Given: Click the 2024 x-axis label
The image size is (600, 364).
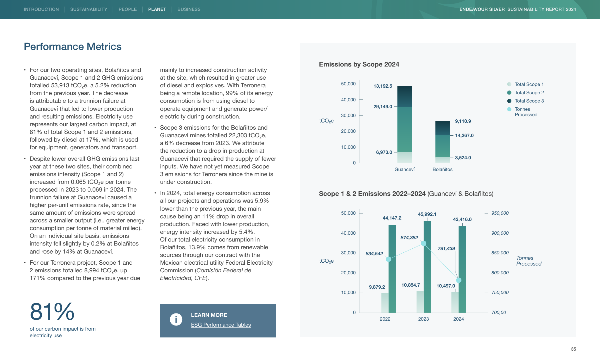Looking at the screenshot, I should [459, 319].
